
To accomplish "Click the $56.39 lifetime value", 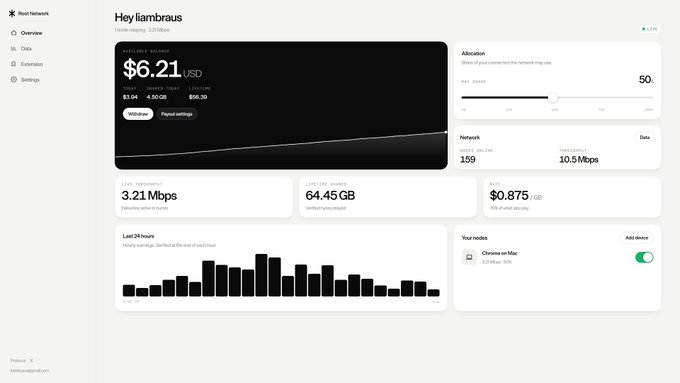I will point(198,97).
